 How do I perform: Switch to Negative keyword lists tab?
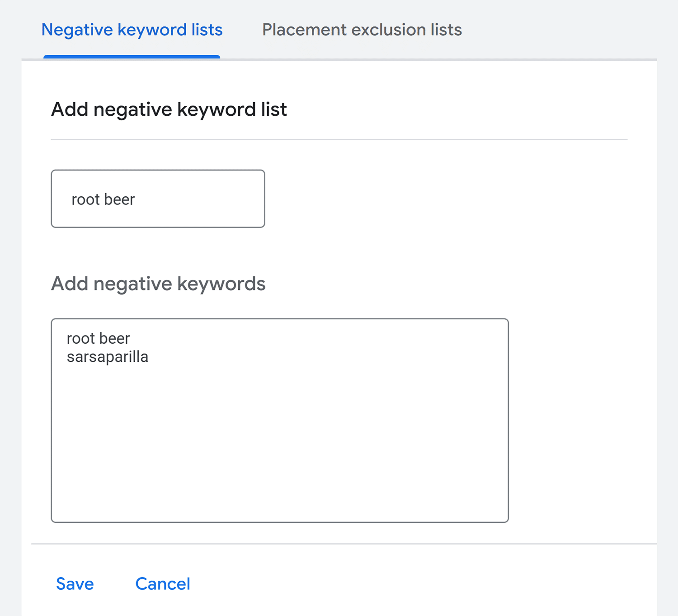coord(132,30)
